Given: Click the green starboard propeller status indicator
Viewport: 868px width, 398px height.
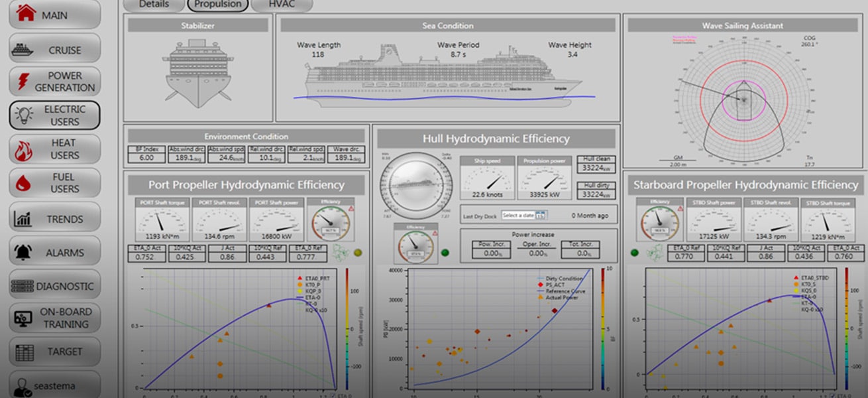Looking at the screenshot, I should click(x=635, y=252).
